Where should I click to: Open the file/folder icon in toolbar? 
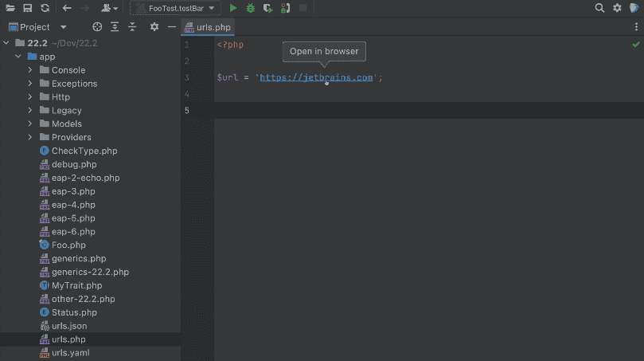click(10, 8)
